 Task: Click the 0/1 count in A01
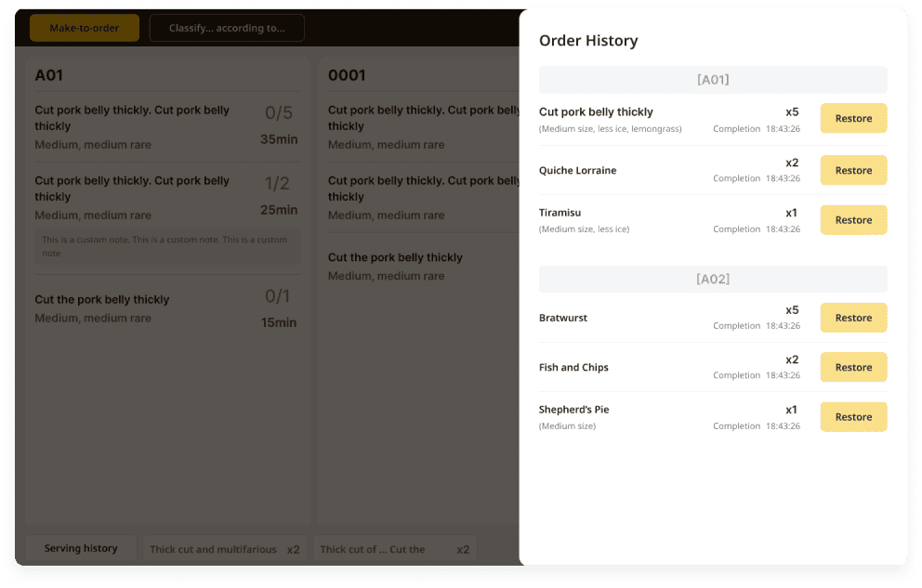point(277,296)
